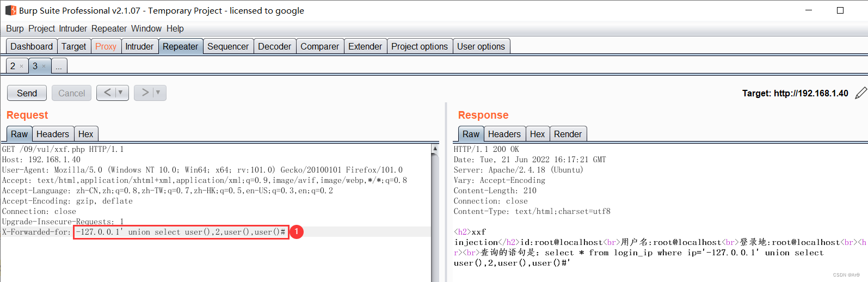Open the User options tab
Viewport: 868px width, 282px height.
point(481,46)
